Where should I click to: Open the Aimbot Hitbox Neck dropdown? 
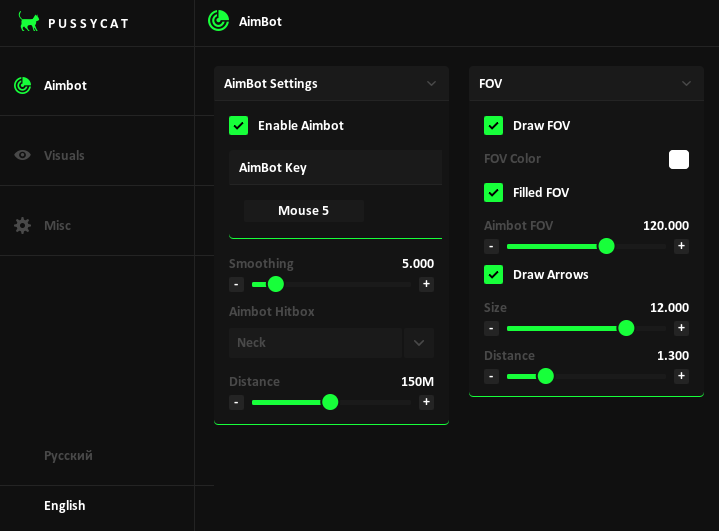(x=418, y=342)
